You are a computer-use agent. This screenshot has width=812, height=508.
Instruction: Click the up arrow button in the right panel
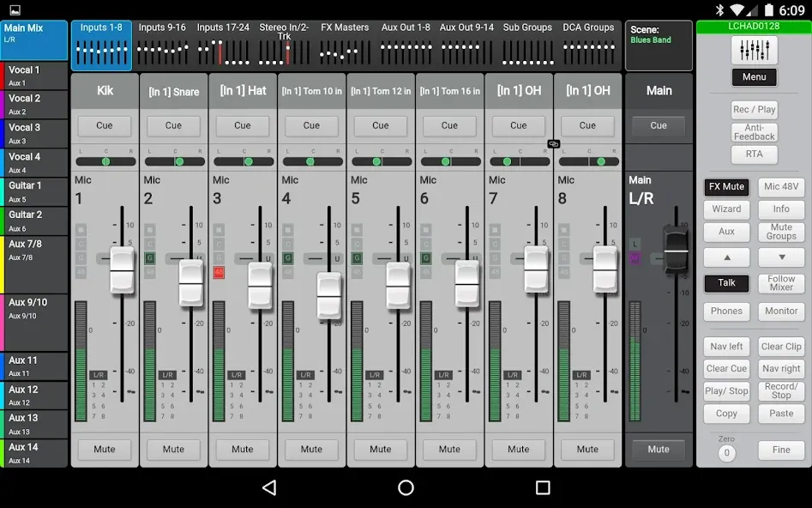point(726,257)
